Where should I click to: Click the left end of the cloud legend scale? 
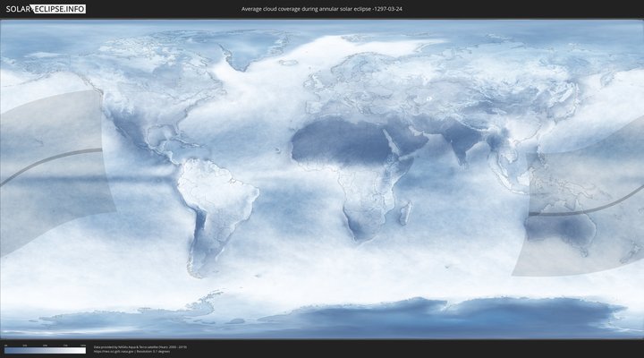click(5, 350)
